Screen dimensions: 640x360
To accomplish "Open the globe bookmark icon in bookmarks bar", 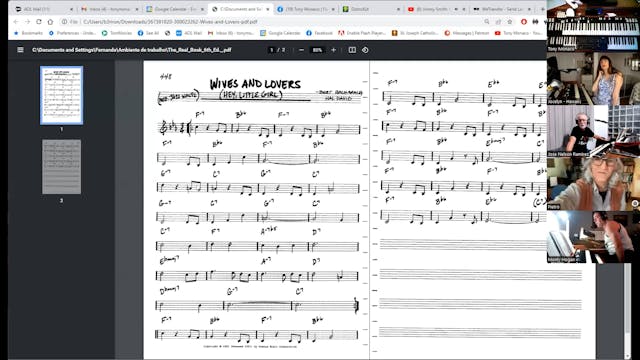I will (167, 33).
